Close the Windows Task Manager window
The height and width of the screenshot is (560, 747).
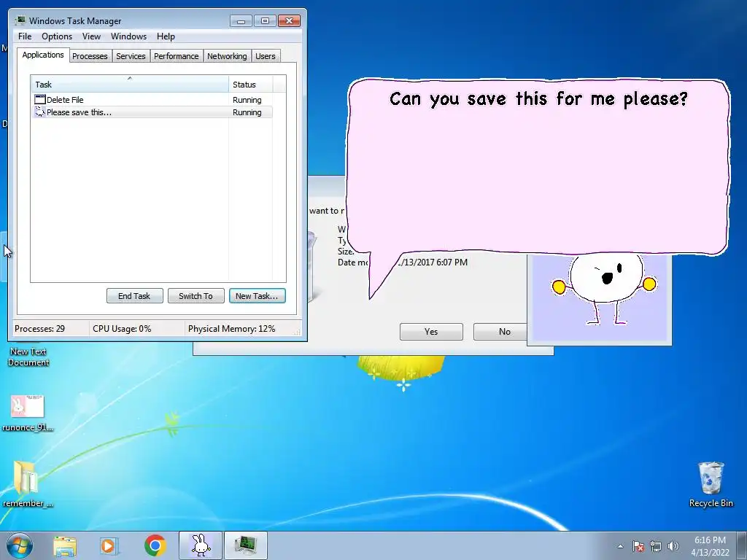tap(289, 21)
